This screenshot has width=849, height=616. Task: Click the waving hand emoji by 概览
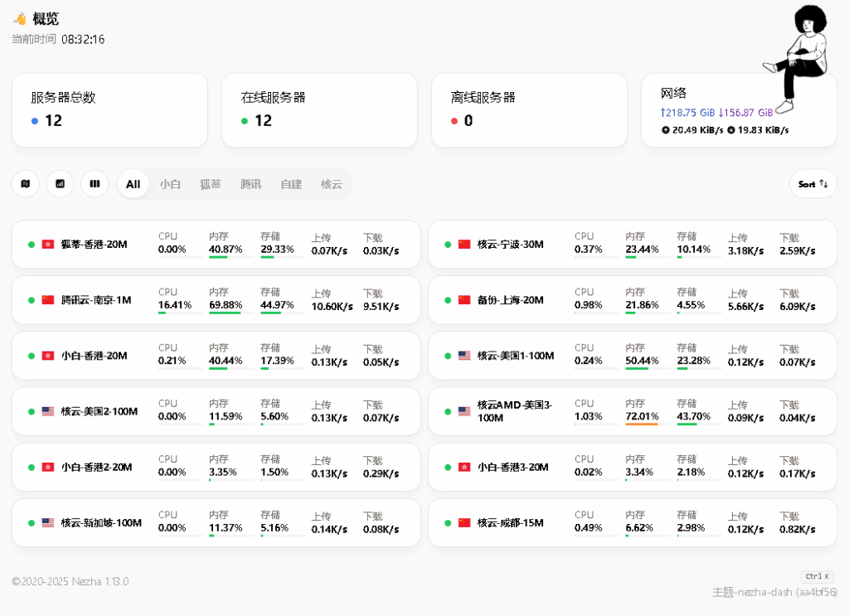point(20,18)
